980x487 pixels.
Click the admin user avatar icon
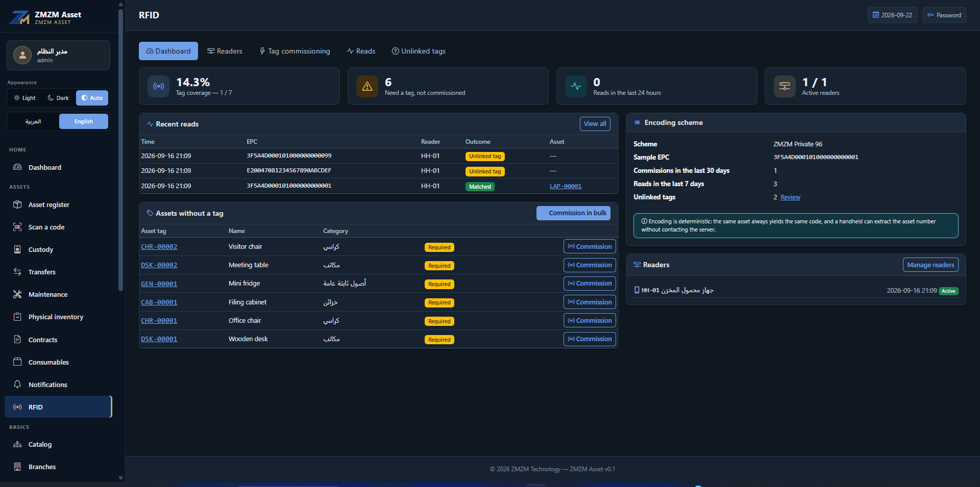click(22, 55)
